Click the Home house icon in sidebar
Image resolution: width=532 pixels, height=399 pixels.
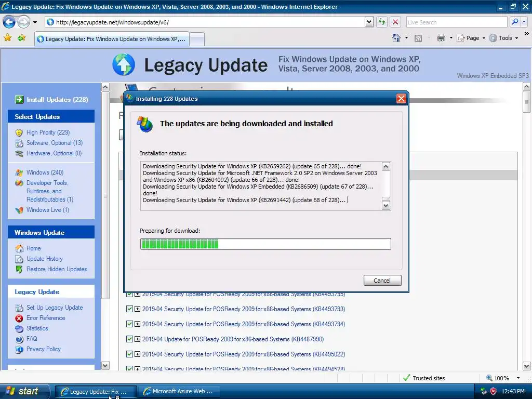[19, 248]
